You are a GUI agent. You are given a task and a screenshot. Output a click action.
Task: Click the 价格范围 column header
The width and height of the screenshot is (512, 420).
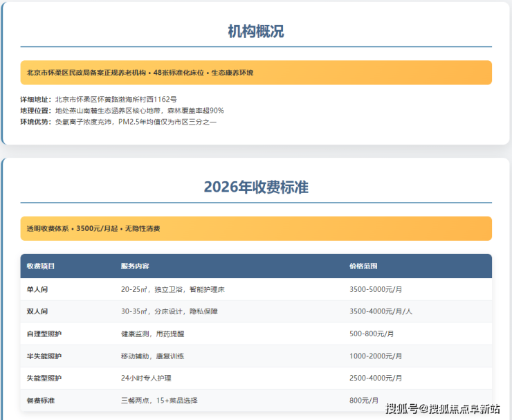point(363,266)
